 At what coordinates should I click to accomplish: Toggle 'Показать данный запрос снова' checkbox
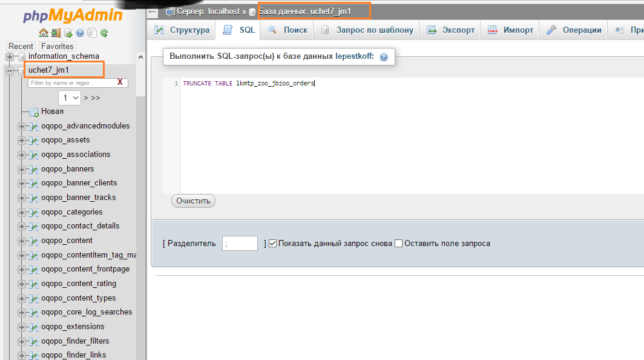(x=272, y=244)
